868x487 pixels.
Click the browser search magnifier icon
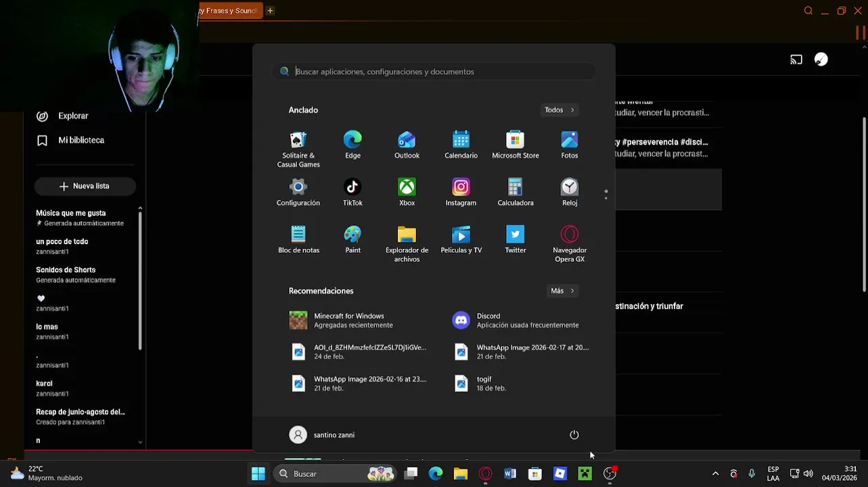[808, 11]
